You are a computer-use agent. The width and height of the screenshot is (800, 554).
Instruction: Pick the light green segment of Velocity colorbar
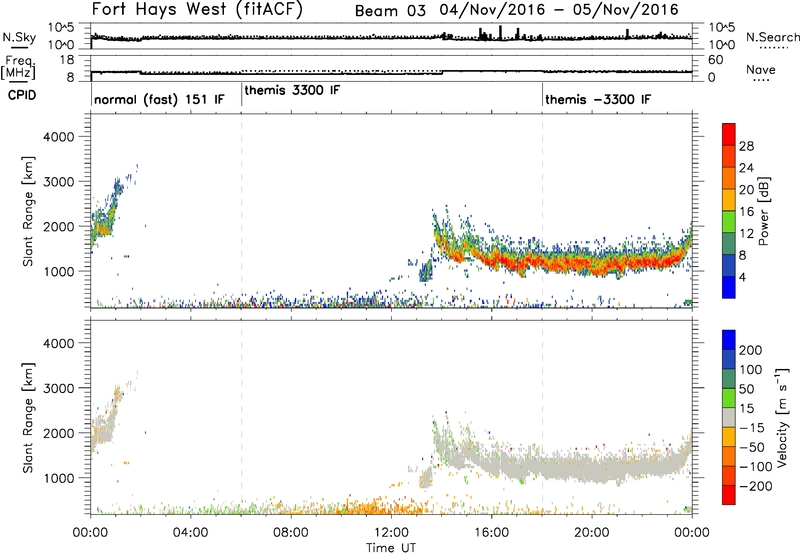729,398
